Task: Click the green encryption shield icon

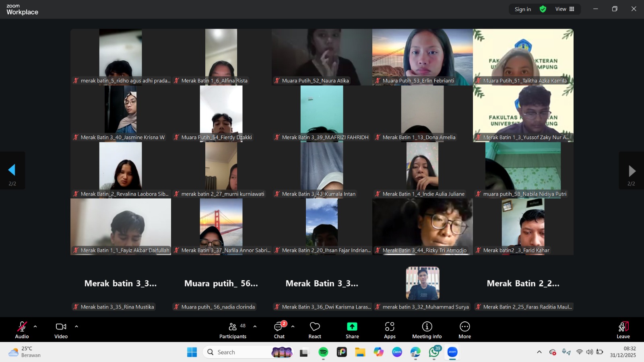Action: click(543, 9)
